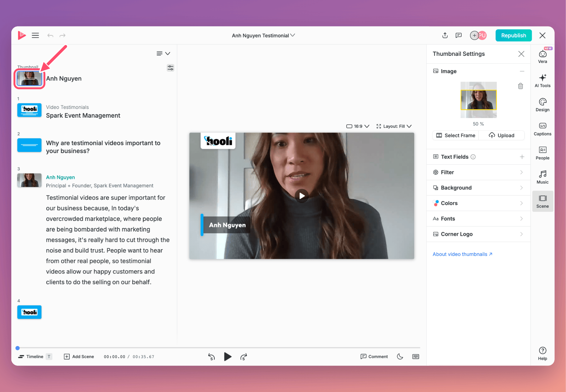
Task: Open thumbnail settings sliders icon
Action: (171, 68)
